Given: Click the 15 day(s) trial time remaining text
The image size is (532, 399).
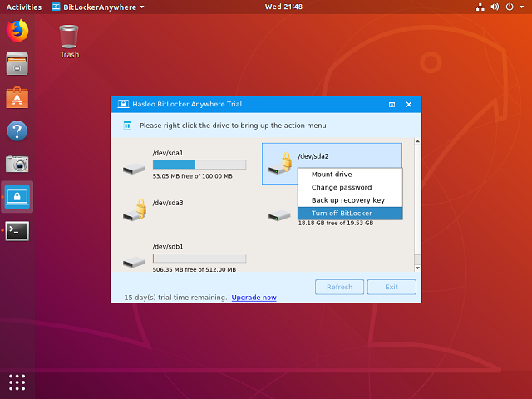Looking at the screenshot, I should (175, 298).
